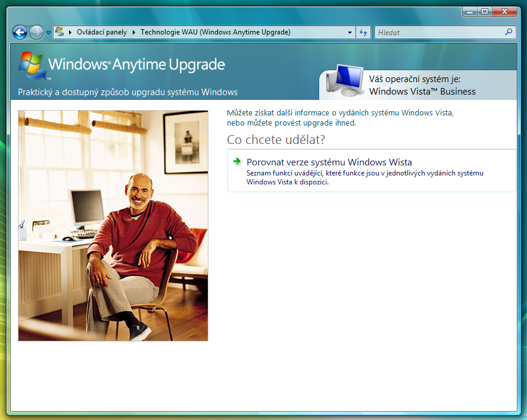Click the Control Panel icon in address bar
The image size is (527, 420).
pyautogui.click(x=60, y=32)
